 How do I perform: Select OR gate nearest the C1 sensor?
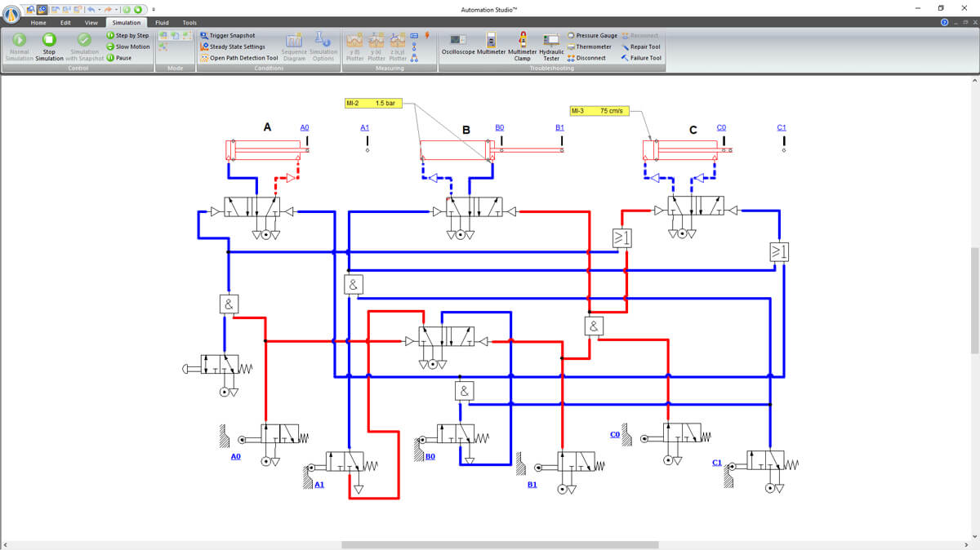(x=779, y=252)
